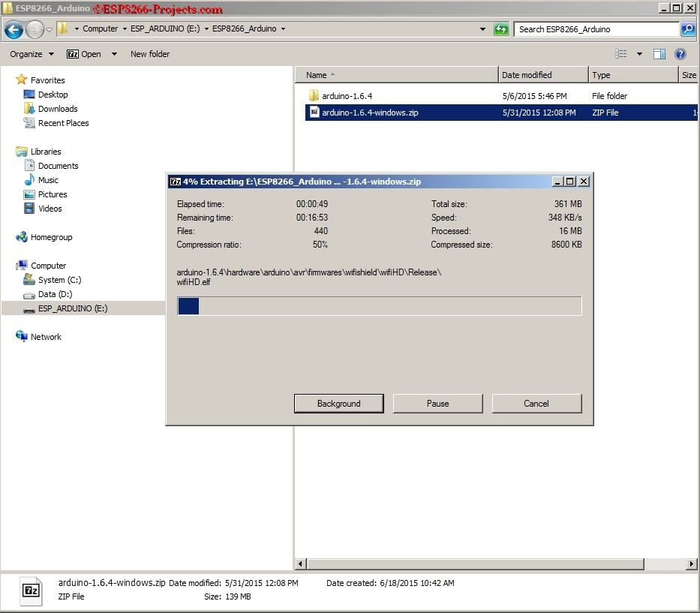Click the ZIP File type cell
Image resolution: width=700 pixels, height=613 pixels.
(x=605, y=113)
